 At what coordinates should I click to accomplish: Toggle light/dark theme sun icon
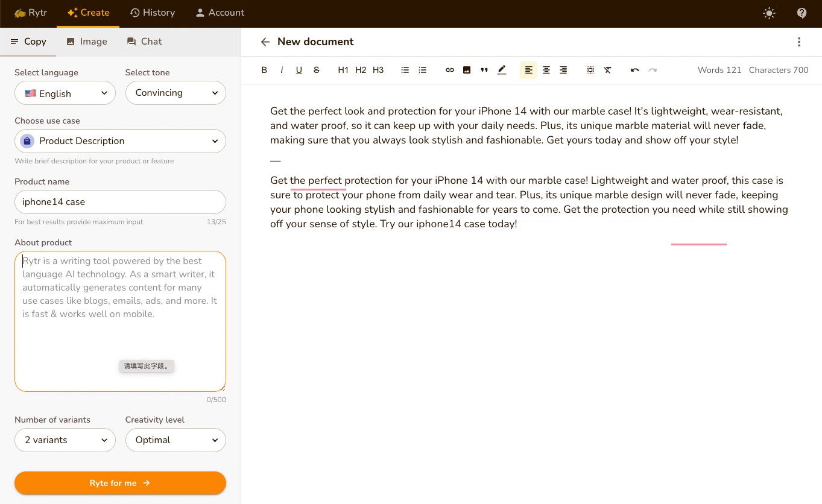(769, 13)
